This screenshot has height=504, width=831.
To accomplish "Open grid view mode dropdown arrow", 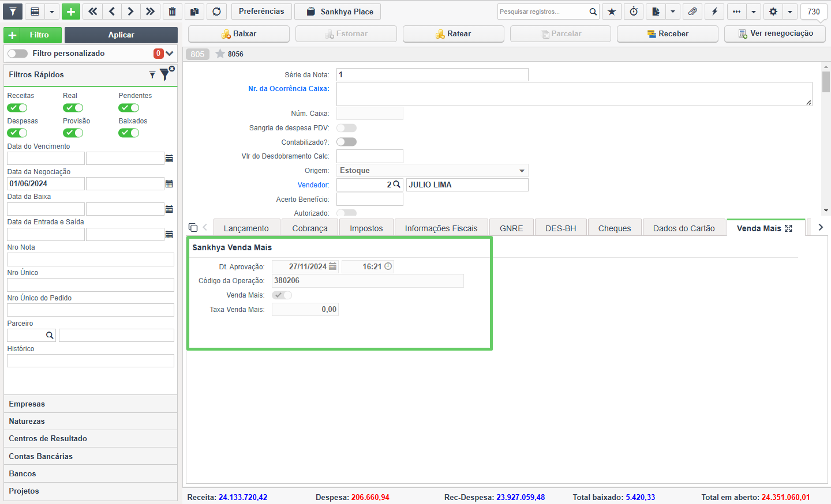I will pyautogui.click(x=51, y=12).
